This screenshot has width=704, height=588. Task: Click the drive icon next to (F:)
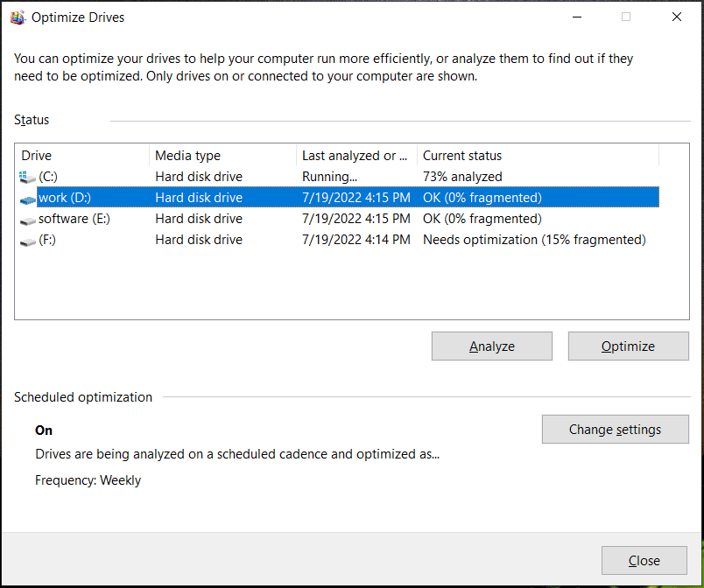coord(27,239)
